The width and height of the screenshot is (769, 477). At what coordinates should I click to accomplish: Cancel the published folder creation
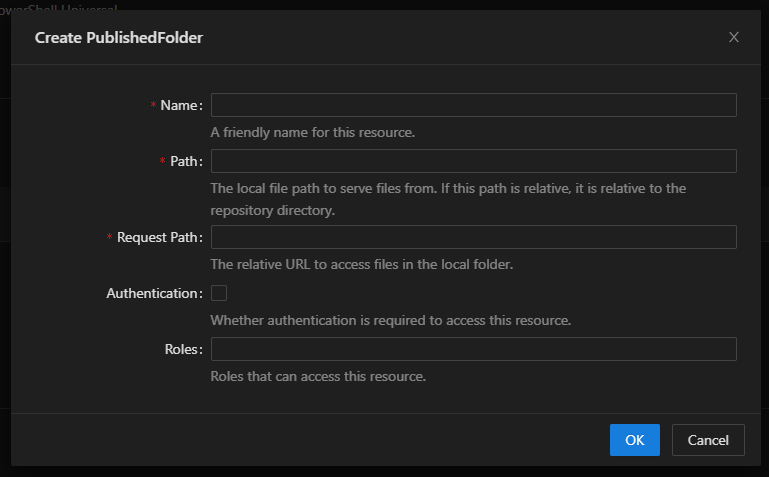708,440
